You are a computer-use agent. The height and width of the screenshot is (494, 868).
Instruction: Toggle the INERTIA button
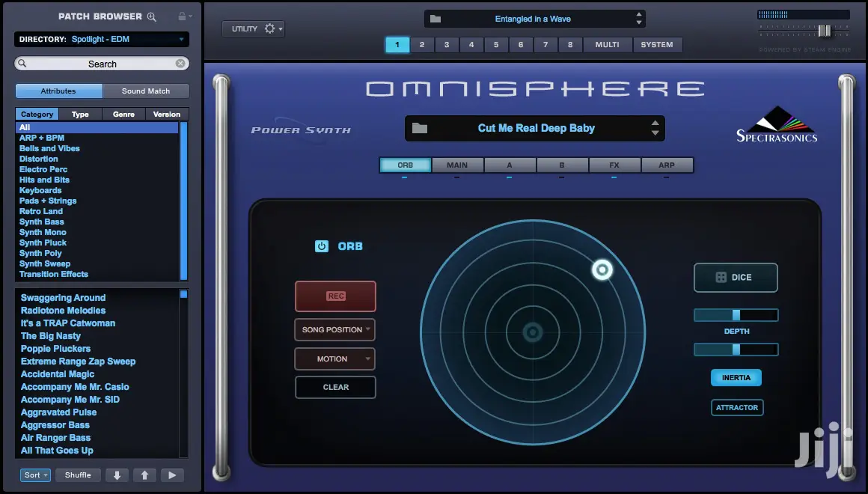tap(736, 378)
